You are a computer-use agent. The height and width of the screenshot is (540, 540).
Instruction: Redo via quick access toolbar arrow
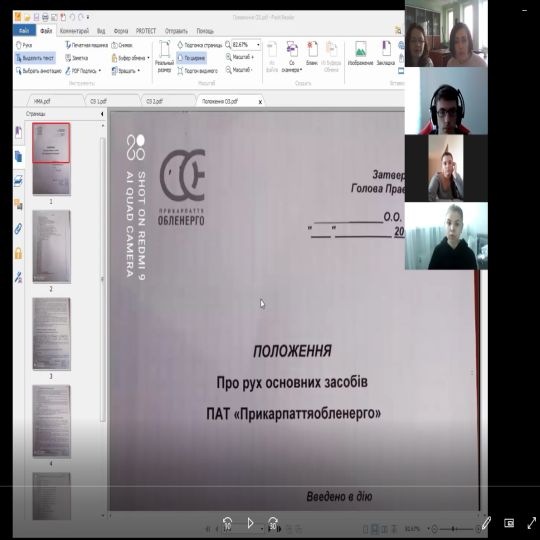point(81,17)
